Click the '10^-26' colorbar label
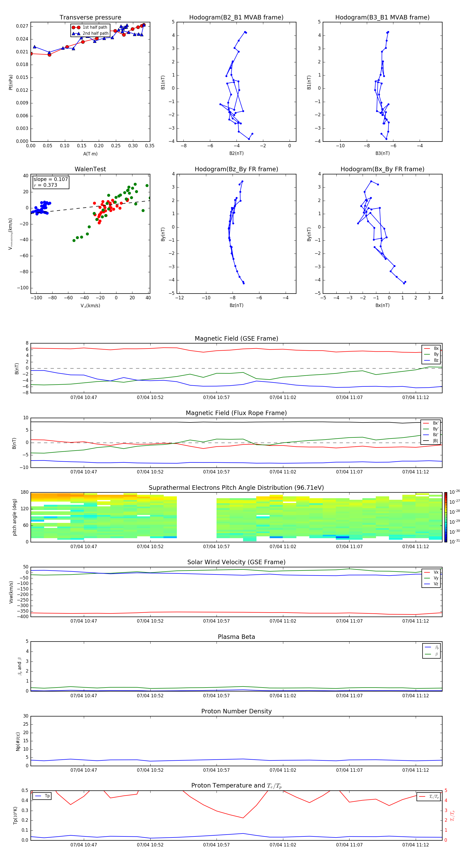Image resolution: width=473 pixels, height=868 pixels. pyautogui.click(x=455, y=492)
